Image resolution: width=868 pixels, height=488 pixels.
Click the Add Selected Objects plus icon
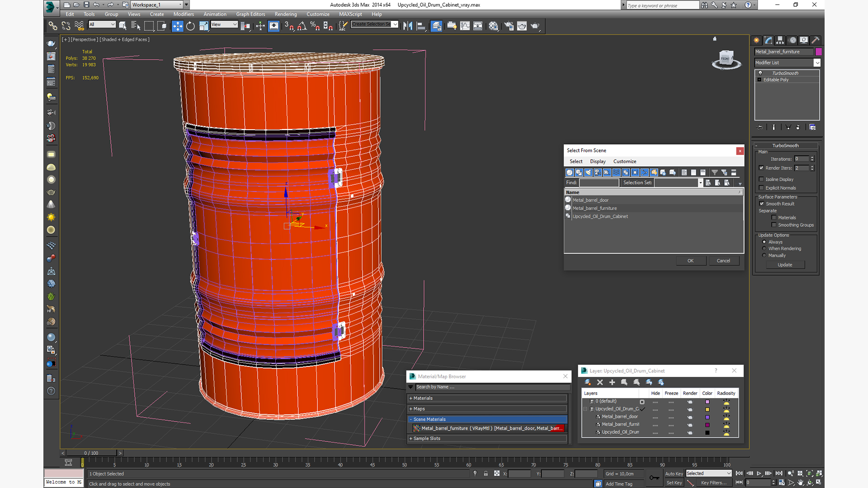click(x=612, y=382)
